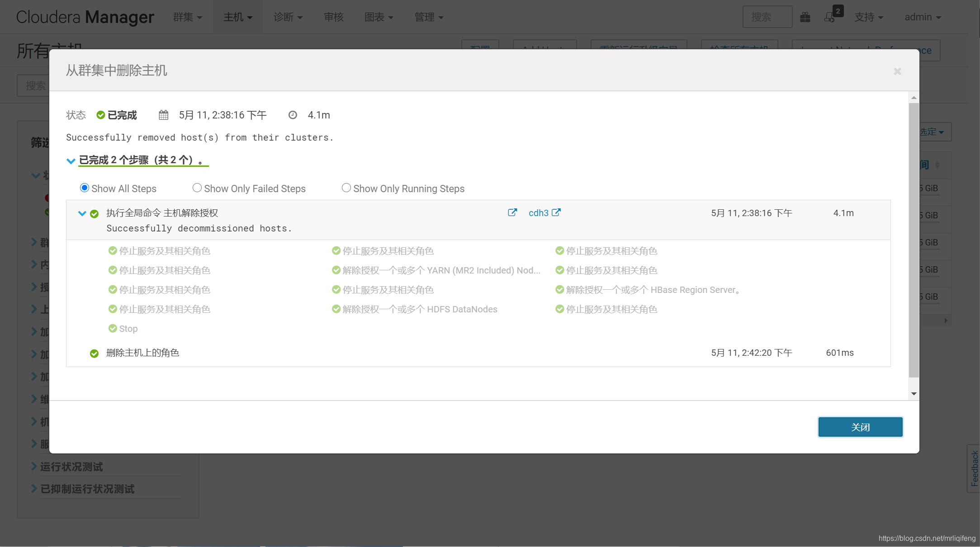Select Show Only Running Steps option
The image size is (980, 547).
coord(346,188)
